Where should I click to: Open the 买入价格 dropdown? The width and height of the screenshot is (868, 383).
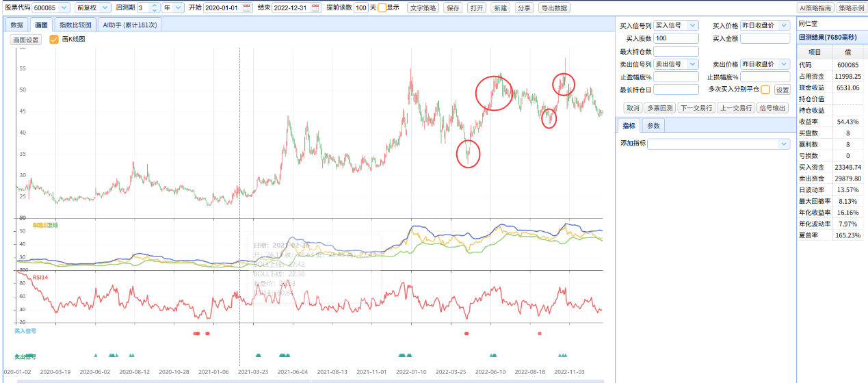pos(765,25)
